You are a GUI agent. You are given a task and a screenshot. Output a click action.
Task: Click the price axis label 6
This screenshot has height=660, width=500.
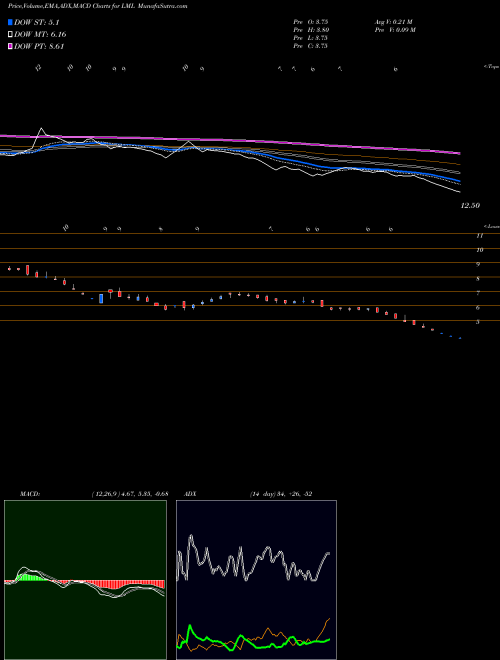478,308
